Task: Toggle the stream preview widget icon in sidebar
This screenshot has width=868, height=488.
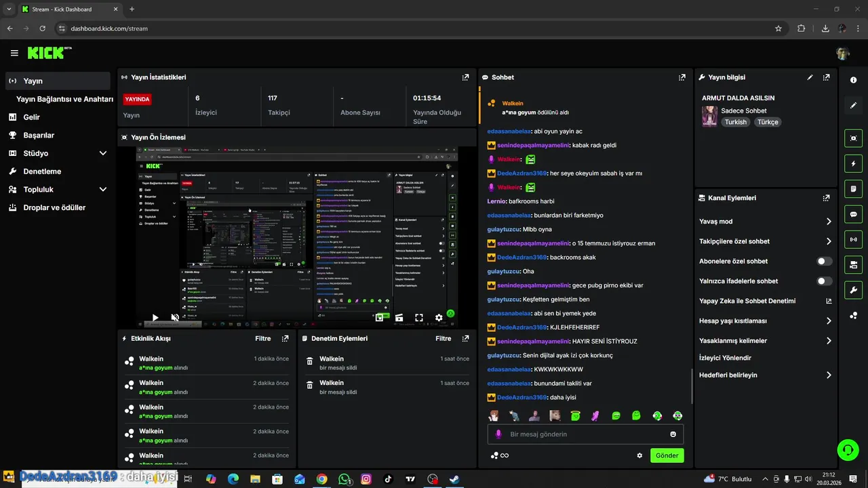Action: (x=853, y=138)
